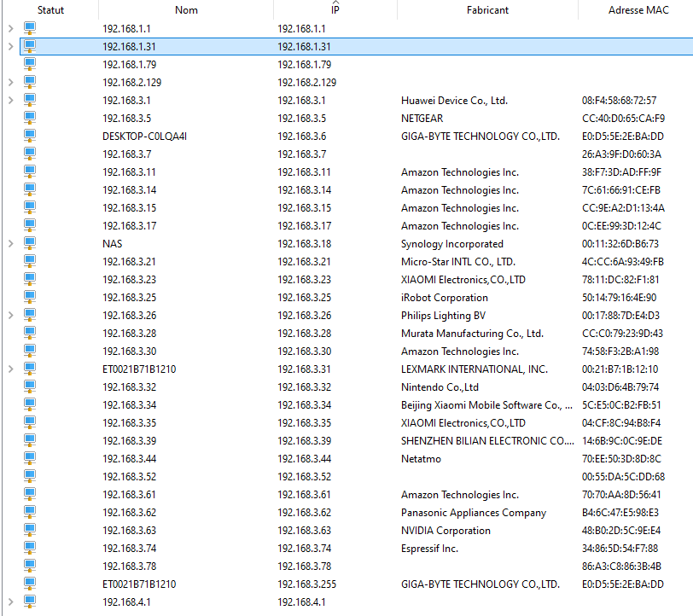Click device icon for 192.168.2.129 row
The width and height of the screenshot is (693, 616).
(30, 82)
